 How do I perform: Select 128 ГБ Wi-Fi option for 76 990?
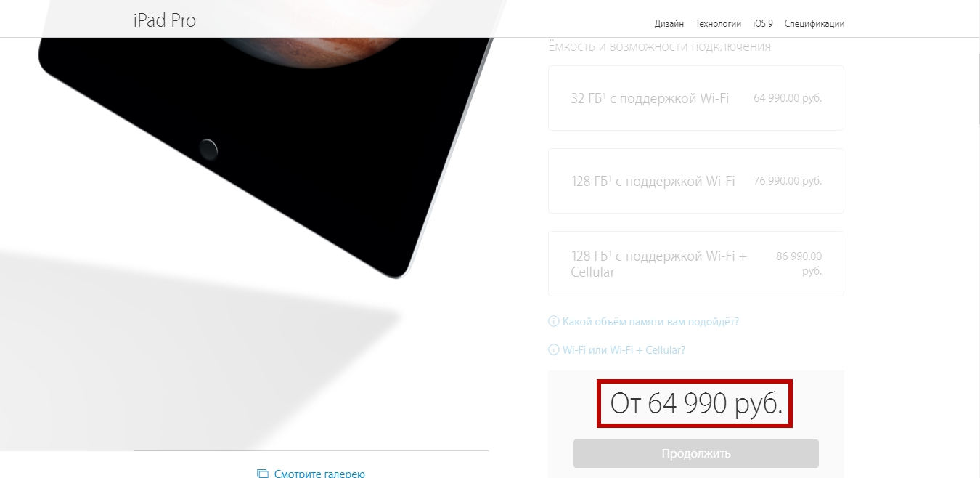click(x=696, y=181)
